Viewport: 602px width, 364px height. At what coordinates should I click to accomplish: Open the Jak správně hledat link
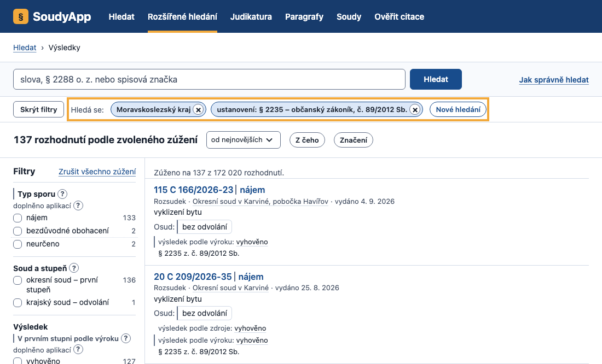(x=554, y=80)
